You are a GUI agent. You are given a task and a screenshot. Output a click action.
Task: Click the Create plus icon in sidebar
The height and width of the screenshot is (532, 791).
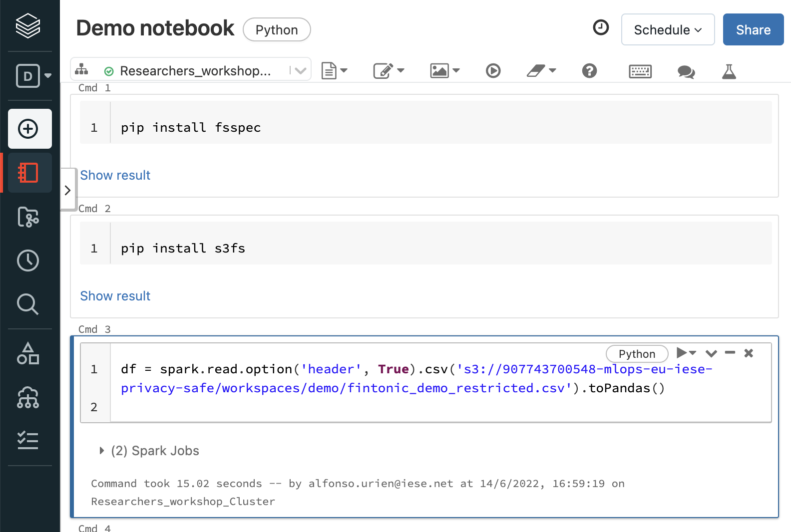tap(28, 129)
